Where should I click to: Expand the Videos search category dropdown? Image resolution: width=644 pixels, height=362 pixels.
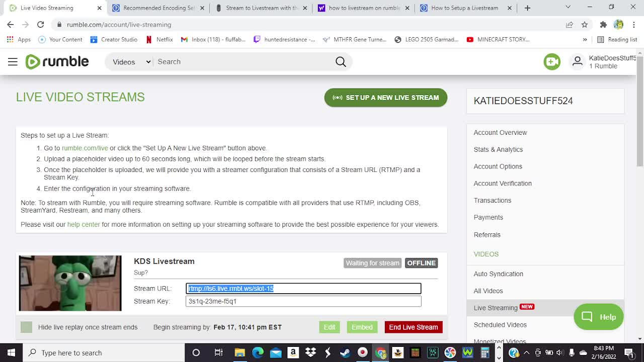coord(132,62)
